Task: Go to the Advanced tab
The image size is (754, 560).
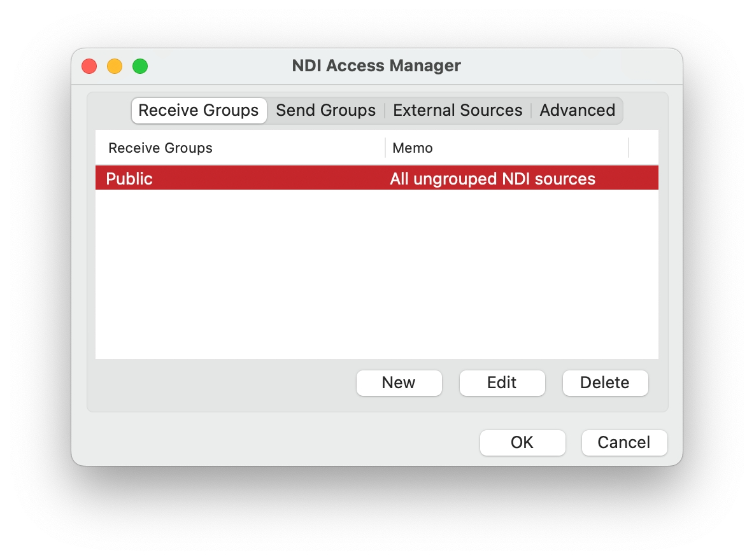Action: pos(577,110)
